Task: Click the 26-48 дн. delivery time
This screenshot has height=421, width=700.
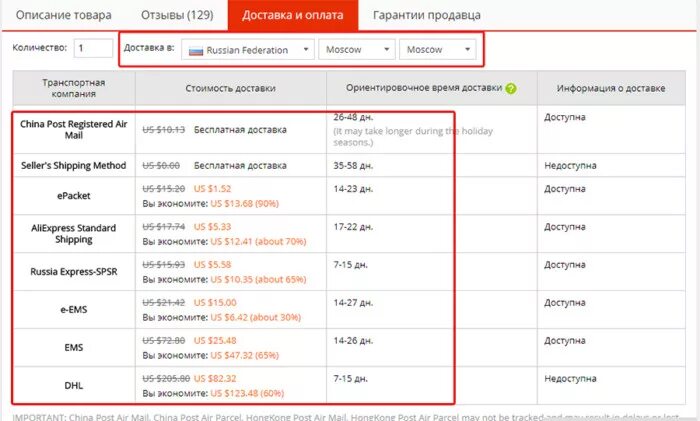Action: [353, 117]
